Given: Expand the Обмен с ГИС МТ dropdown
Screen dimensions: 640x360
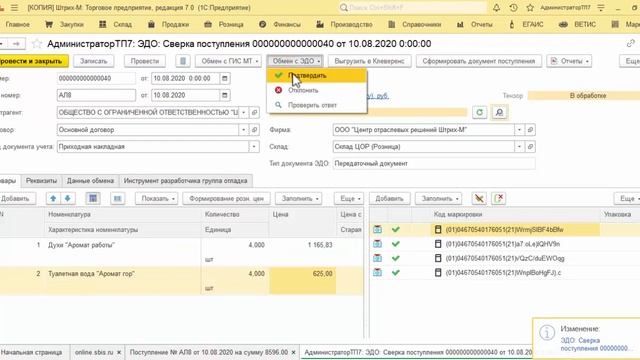Looking at the screenshot, I should tap(229, 61).
